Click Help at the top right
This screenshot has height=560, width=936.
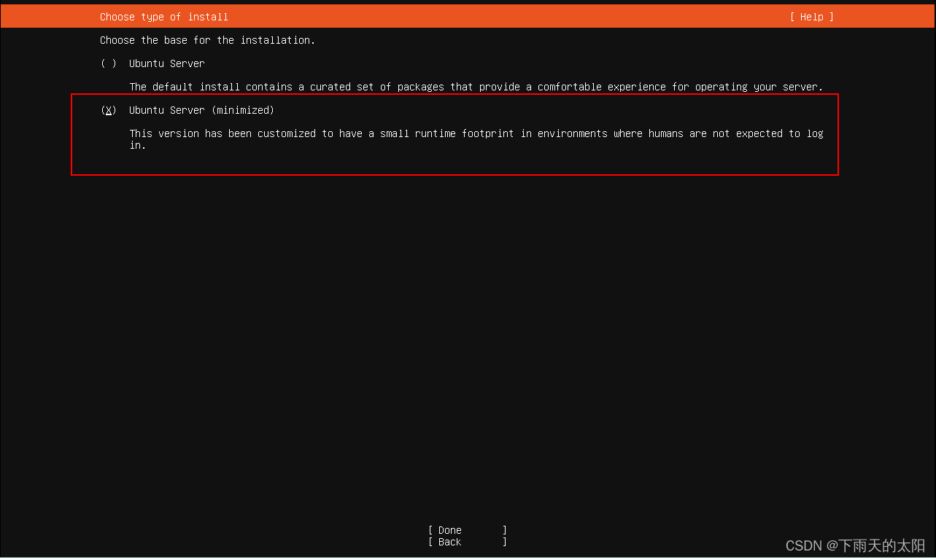pyautogui.click(x=811, y=16)
